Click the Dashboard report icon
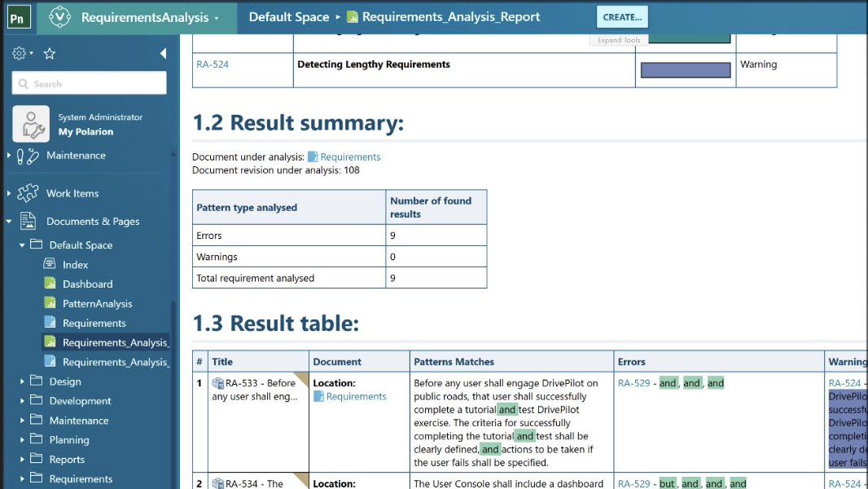The height and width of the screenshot is (489, 868). (x=50, y=283)
